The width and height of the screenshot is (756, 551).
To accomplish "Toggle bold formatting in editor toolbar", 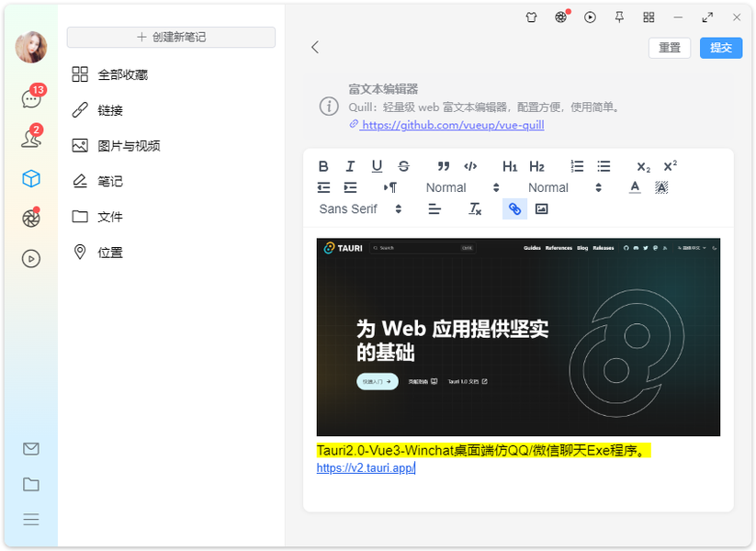I will (323, 166).
